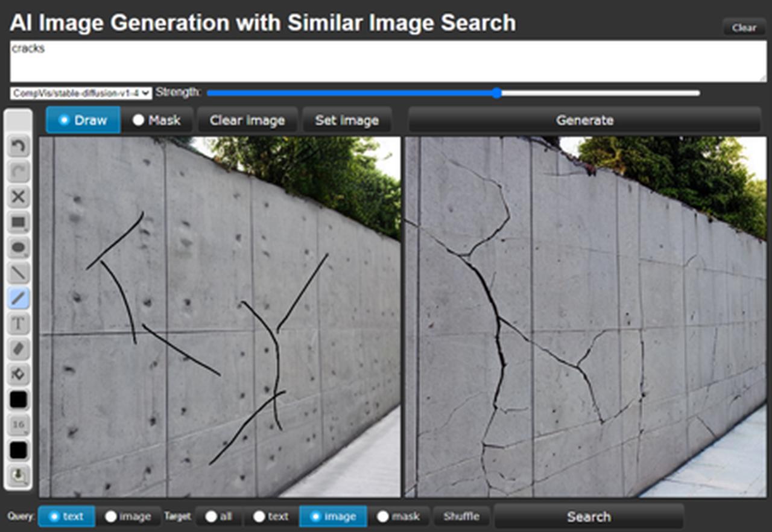Select the text T tool
The width and height of the screenshot is (772, 532).
pos(18,323)
